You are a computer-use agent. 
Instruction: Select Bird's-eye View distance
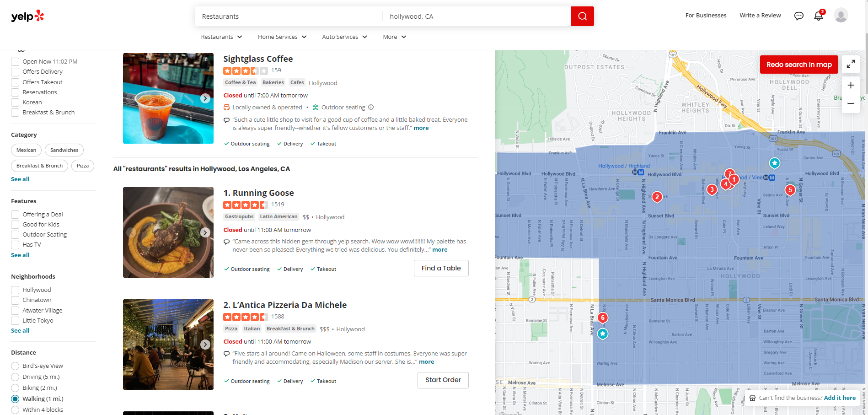15,366
